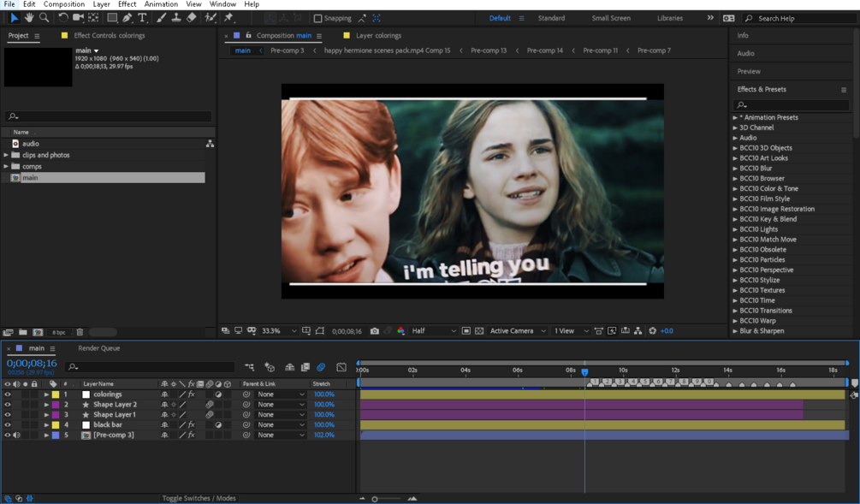Hide Shape Layer 2 with its eye icon
Viewport: 860px width, 504px height.
pyautogui.click(x=8, y=405)
